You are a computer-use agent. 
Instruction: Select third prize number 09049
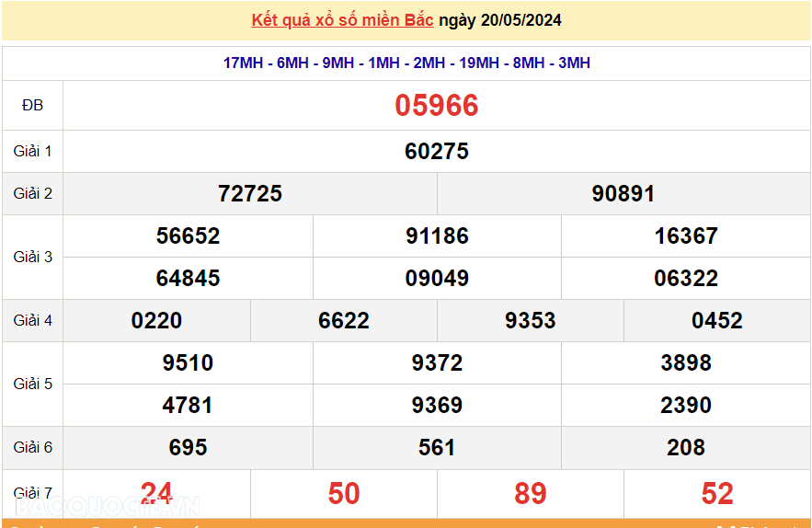[x=437, y=278]
